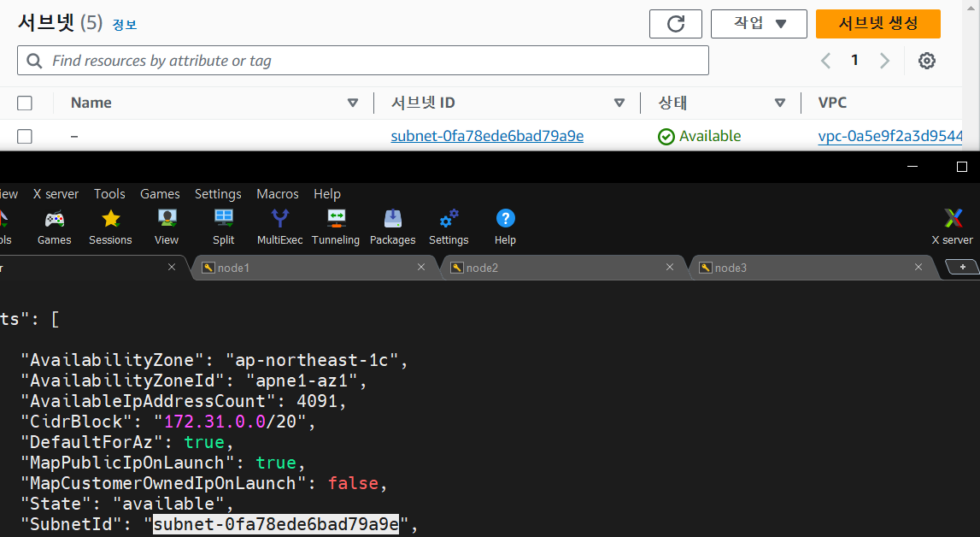
Task: Go to previous page of subnets
Action: [x=825, y=61]
